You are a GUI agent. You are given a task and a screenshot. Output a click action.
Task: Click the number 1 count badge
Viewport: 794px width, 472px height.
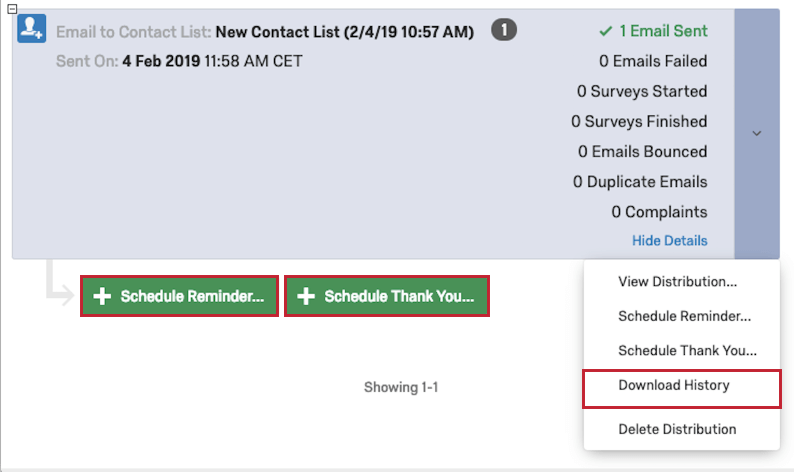[504, 30]
